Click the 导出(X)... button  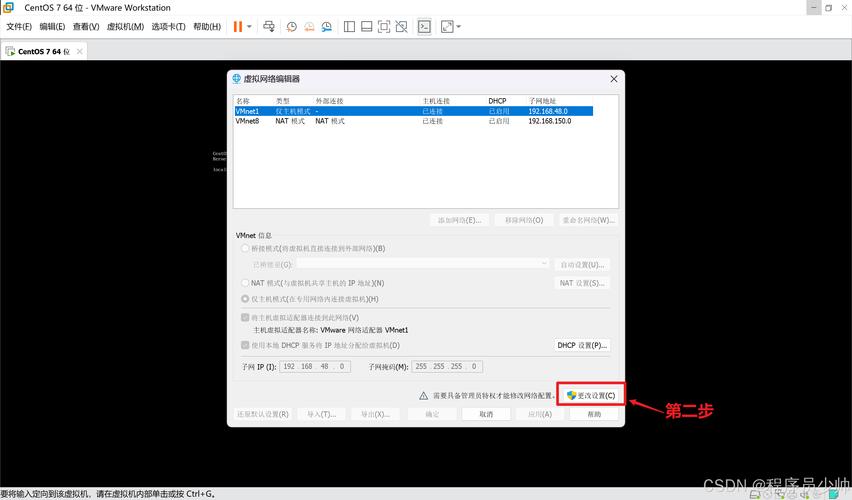tap(375, 414)
